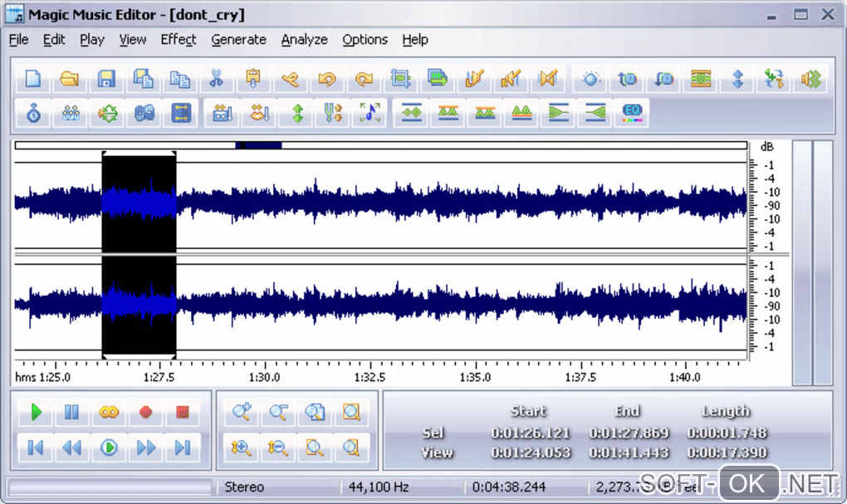Click the Fast Forward double-arrow button
This screenshot has width=847, height=504.
click(145, 448)
